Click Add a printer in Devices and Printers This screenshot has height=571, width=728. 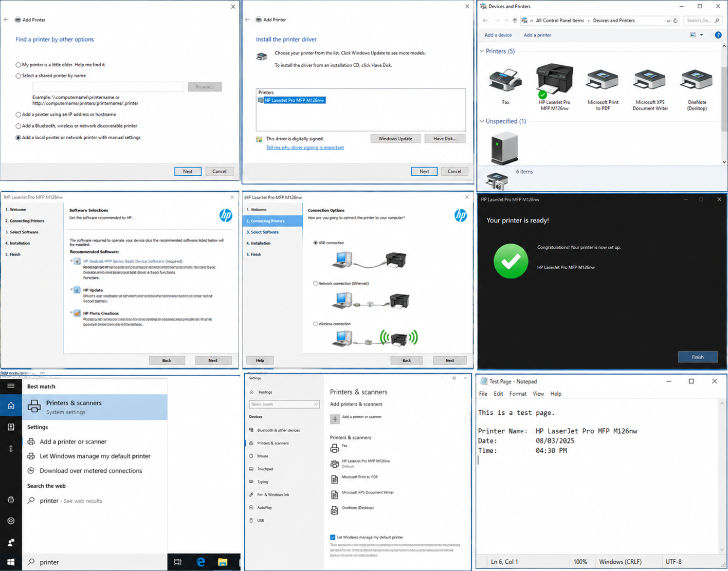[x=537, y=35]
